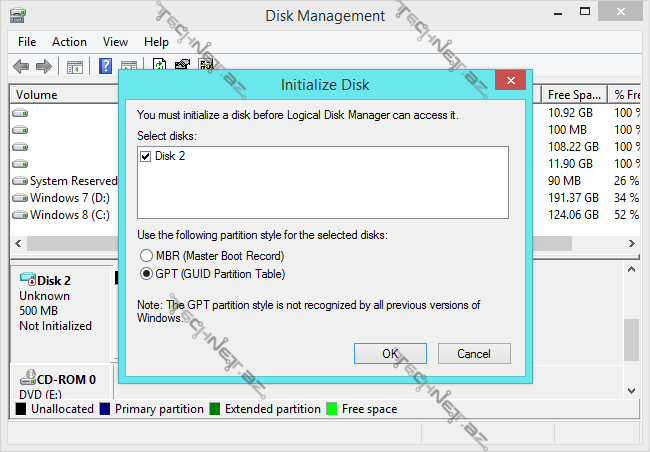Open the View menu
This screenshot has height=452, width=650.
click(x=115, y=42)
